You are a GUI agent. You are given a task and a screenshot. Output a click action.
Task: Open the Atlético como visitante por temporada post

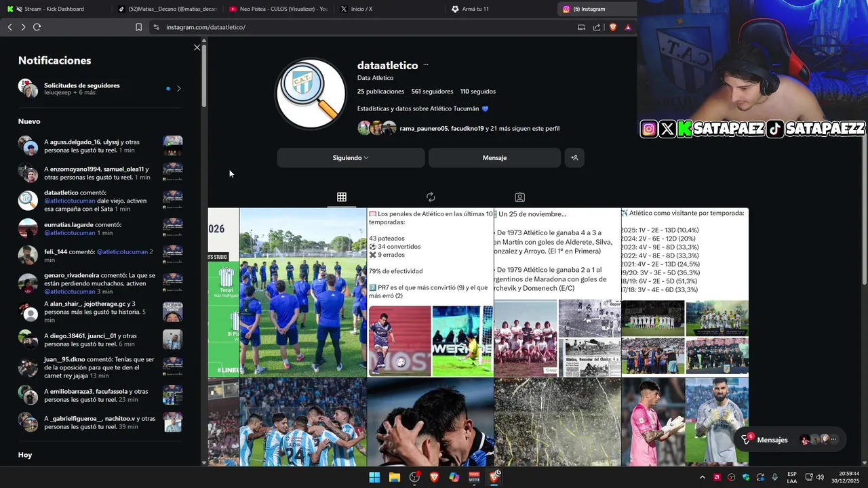tap(685, 292)
